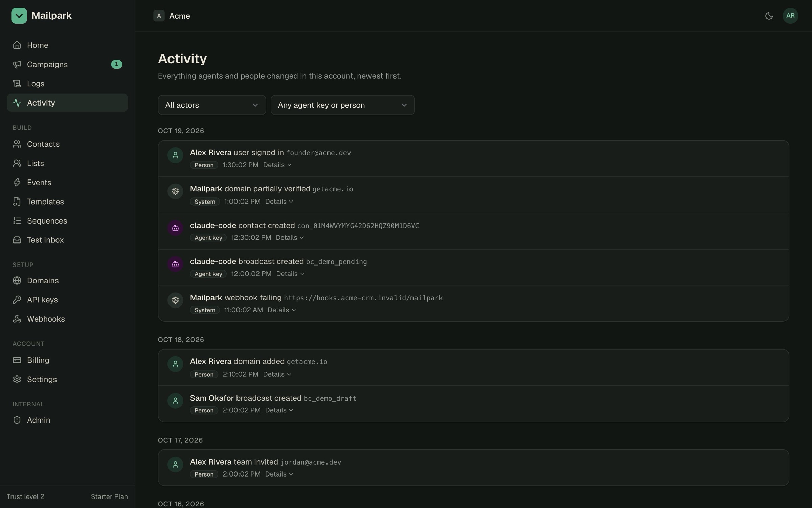
Task: Toggle dark mode moon icon
Action: pos(769,16)
